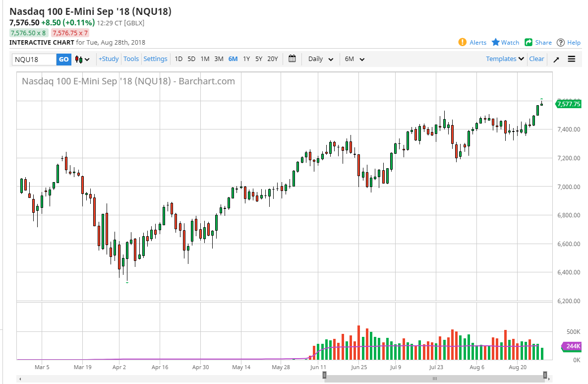Viewport: 588px width, 384px height.
Task: Switch the chart to the 1D timeframe
Action: pos(178,59)
